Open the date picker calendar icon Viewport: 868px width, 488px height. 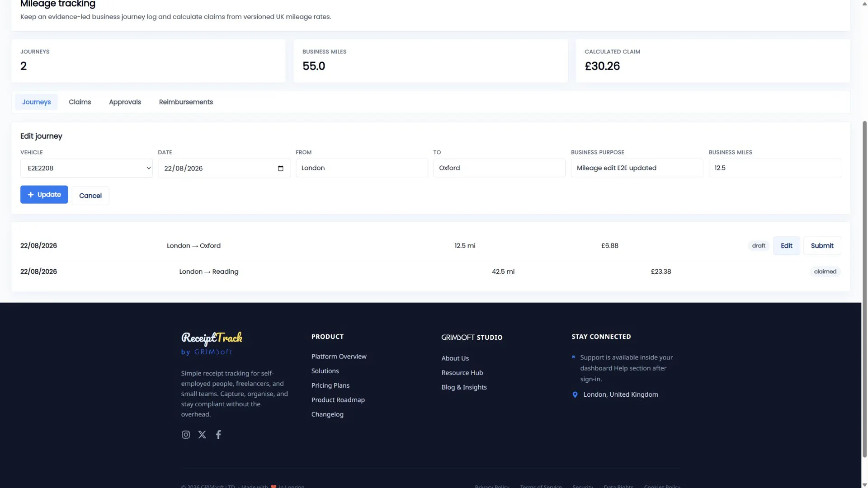[280, 169]
